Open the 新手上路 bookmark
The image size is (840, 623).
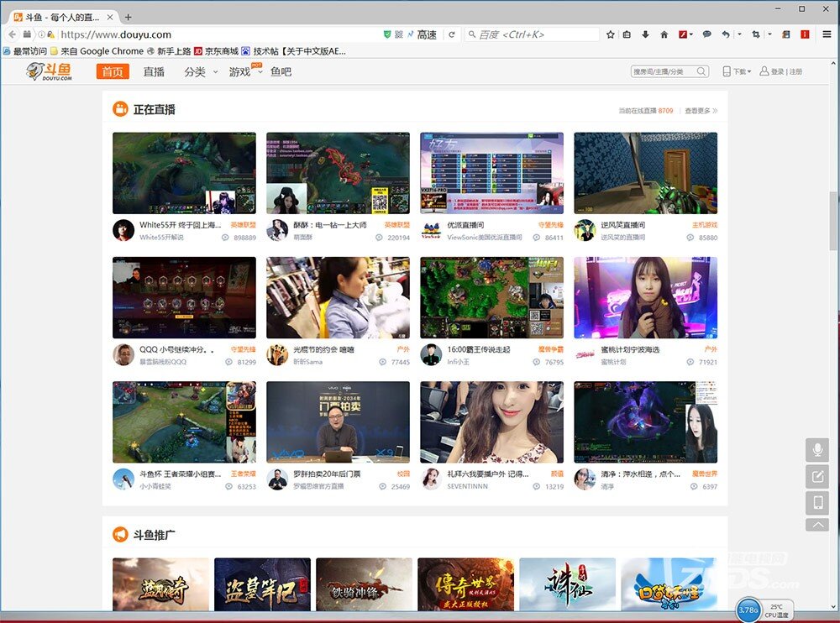(x=169, y=51)
